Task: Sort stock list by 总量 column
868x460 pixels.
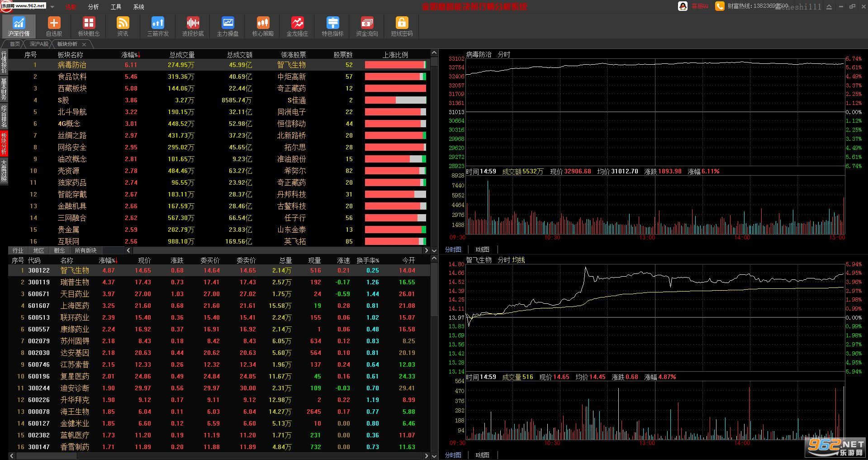Action: point(285,260)
